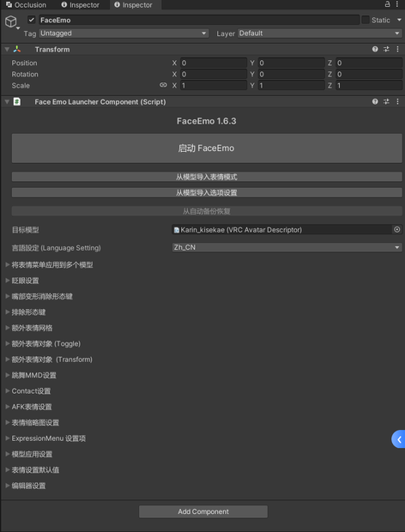Open Face Emo Launcher preset settings icon
Screen dimensions: 405x532
pyautogui.click(x=386, y=101)
